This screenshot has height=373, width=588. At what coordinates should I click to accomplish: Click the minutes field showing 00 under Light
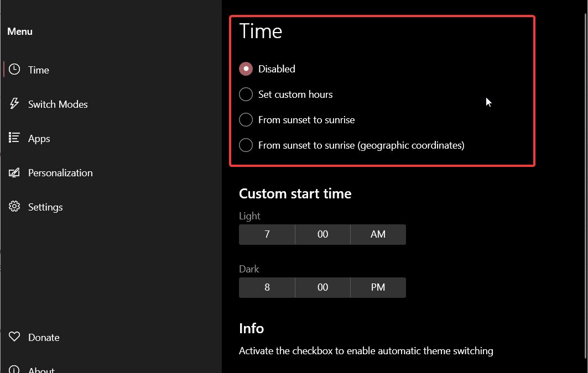[x=322, y=234]
